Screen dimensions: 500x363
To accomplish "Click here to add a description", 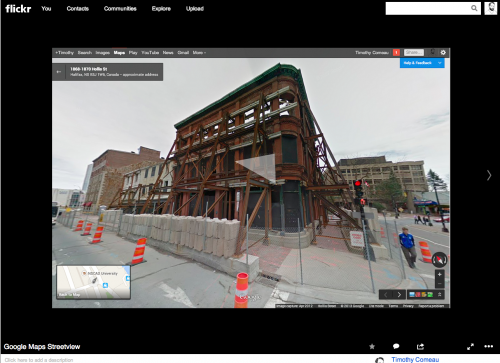I will coord(39,360).
